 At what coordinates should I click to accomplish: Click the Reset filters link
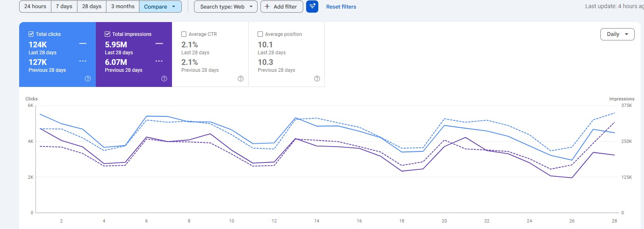(341, 7)
